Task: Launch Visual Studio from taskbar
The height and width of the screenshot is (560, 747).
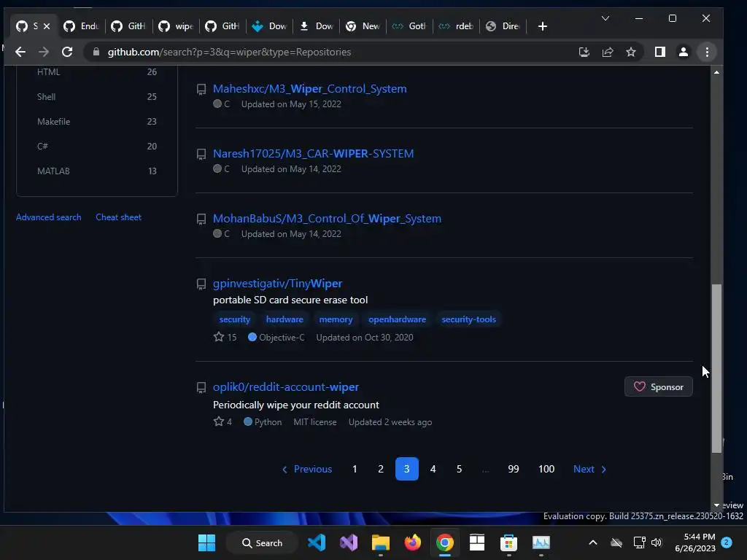Action: [x=349, y=542]
